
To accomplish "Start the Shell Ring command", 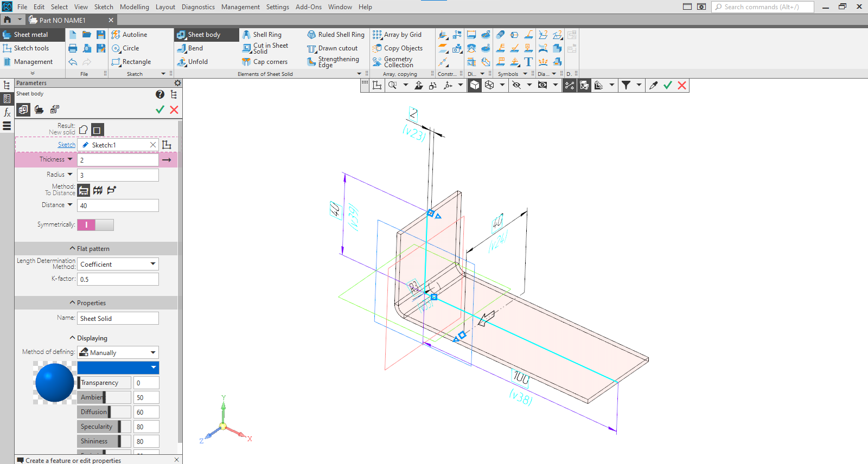I will click(x=261, y=35).
